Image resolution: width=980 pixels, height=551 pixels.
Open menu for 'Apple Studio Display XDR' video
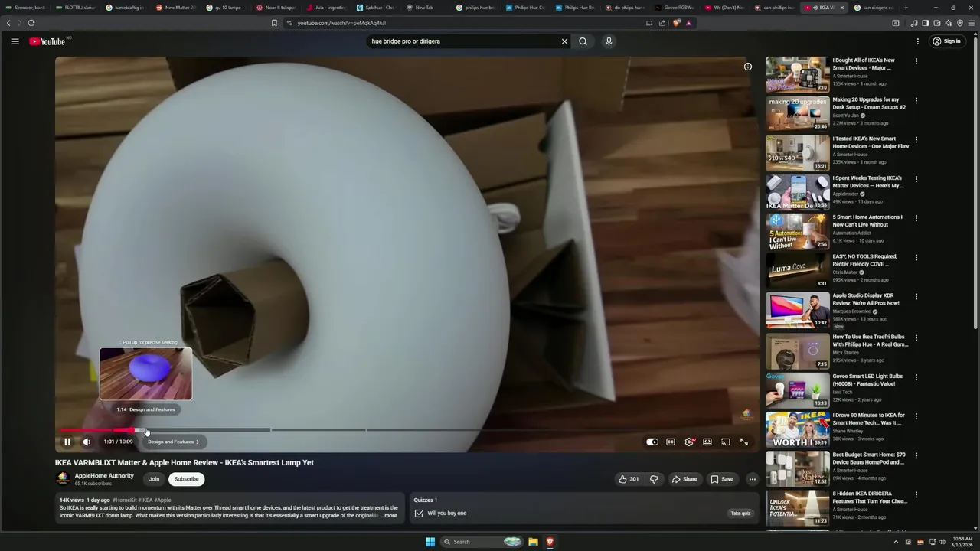[916, 297]
